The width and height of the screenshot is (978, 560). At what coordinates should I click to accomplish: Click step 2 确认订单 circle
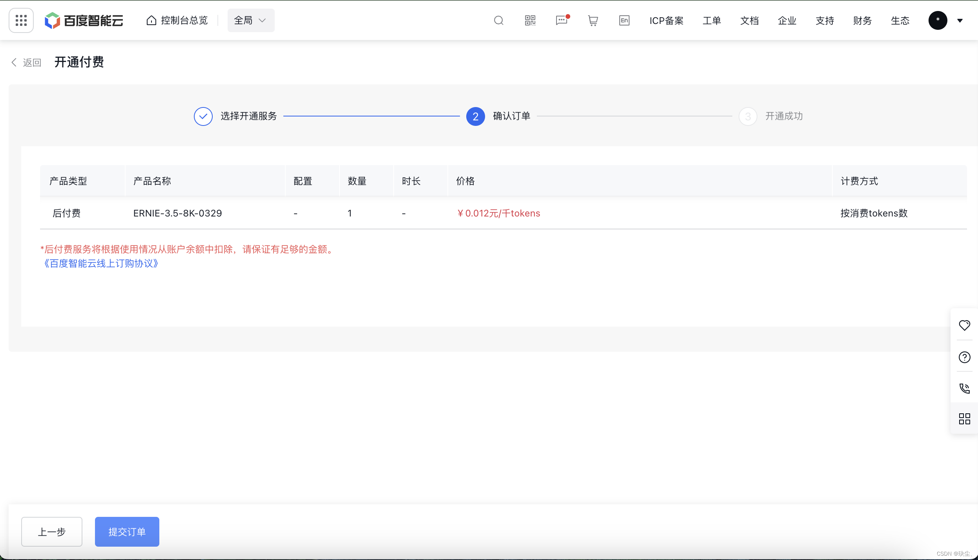tap(475, 116)
